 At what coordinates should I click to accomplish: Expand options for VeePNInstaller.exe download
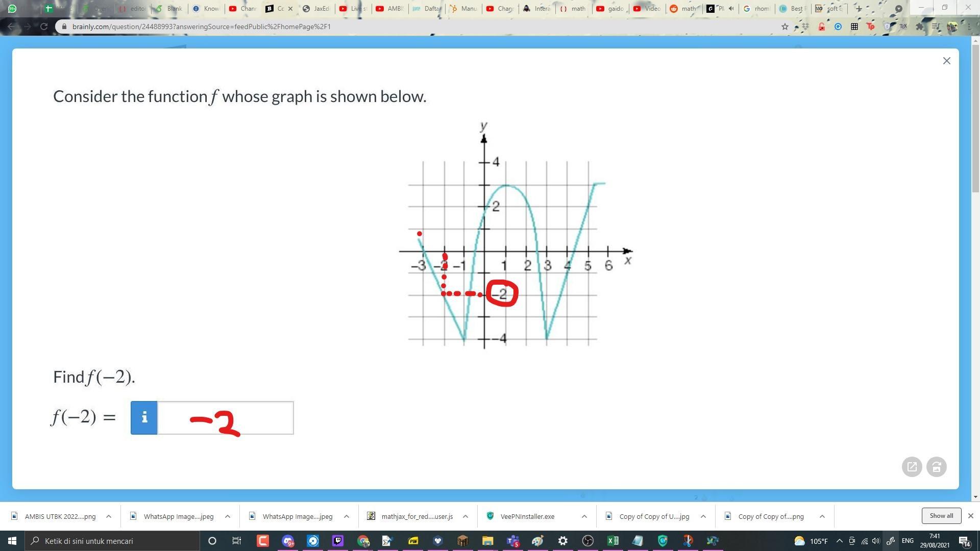tap(584, 516)
